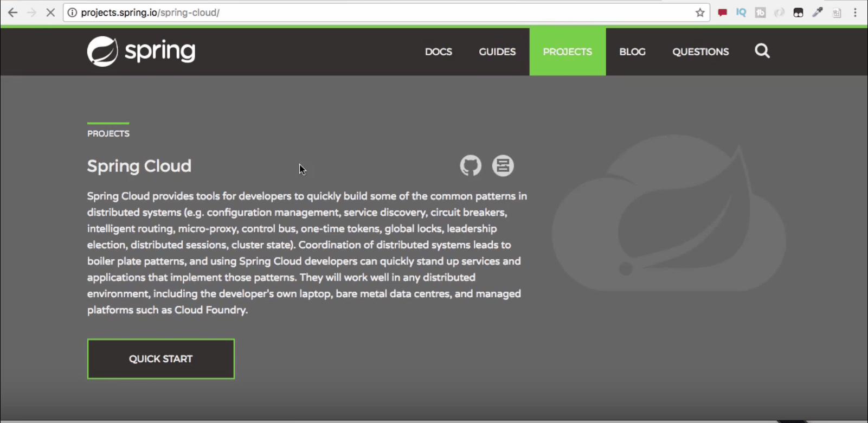
Task: Bookmark this page with the star icon
Action: tap(700, 12)
